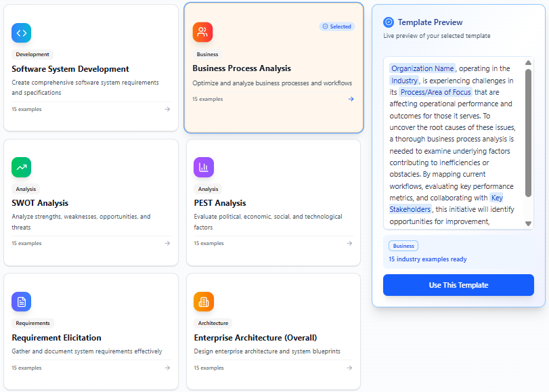The width and height of the screenshot is (549, 392).
Task: Click the Selected badge on Business Process Analysis
Action: tap(337, 26)
